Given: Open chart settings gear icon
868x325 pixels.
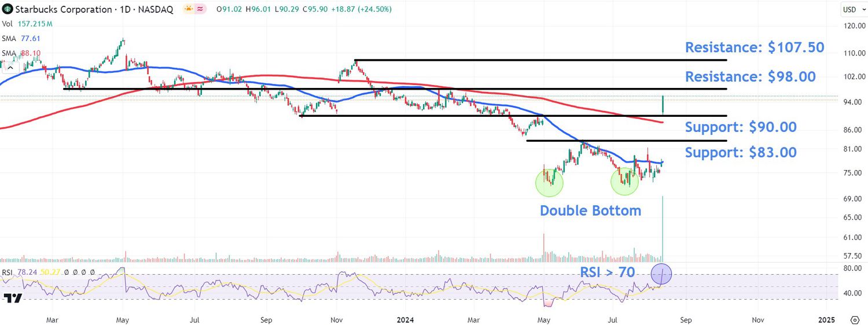Looking at the screenshot, I should (855, 320).
